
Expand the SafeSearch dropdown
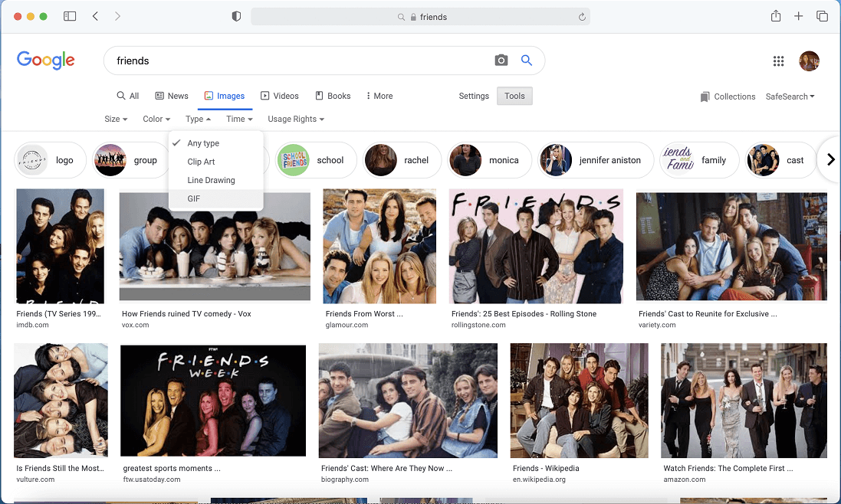(x=790, y=97)
